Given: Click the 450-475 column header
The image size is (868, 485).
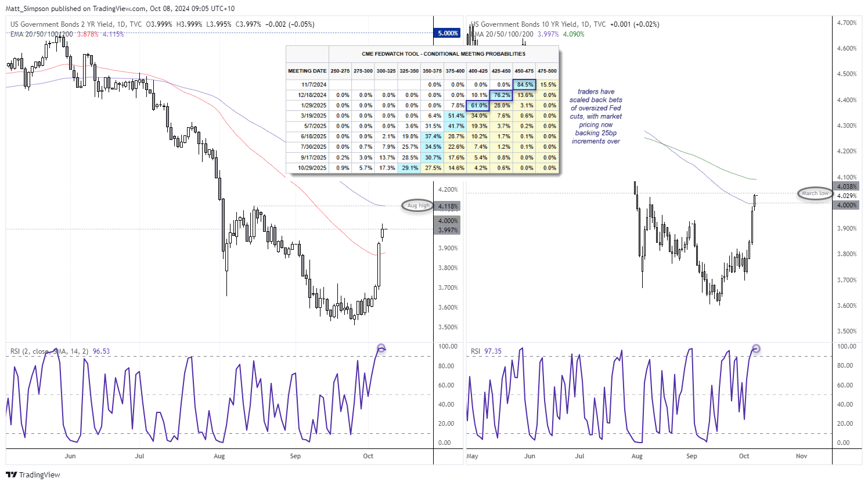Looking at the screenshot, I should tap(524, 71).
